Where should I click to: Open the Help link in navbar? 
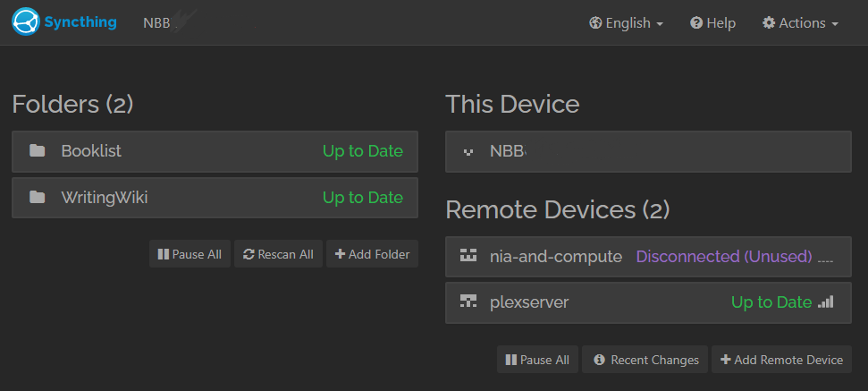coord(713,23)
